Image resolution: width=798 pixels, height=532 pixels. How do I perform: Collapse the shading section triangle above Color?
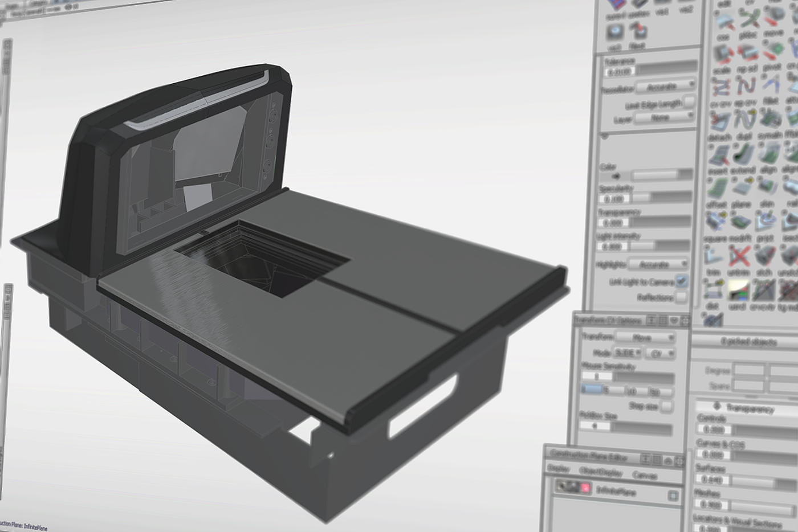pyautogui.click(x=604, y=137)
